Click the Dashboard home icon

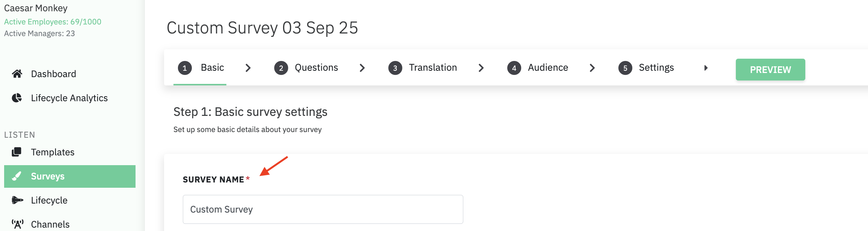17,74
